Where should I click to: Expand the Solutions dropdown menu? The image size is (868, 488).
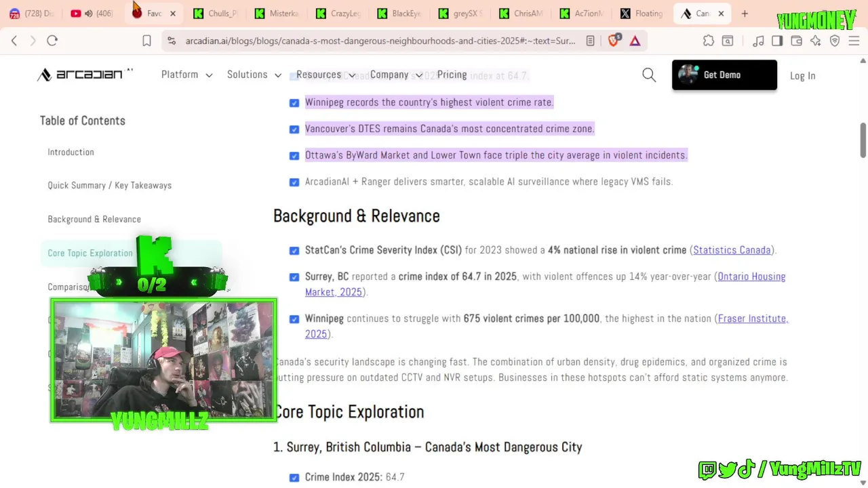click(254, 75)
